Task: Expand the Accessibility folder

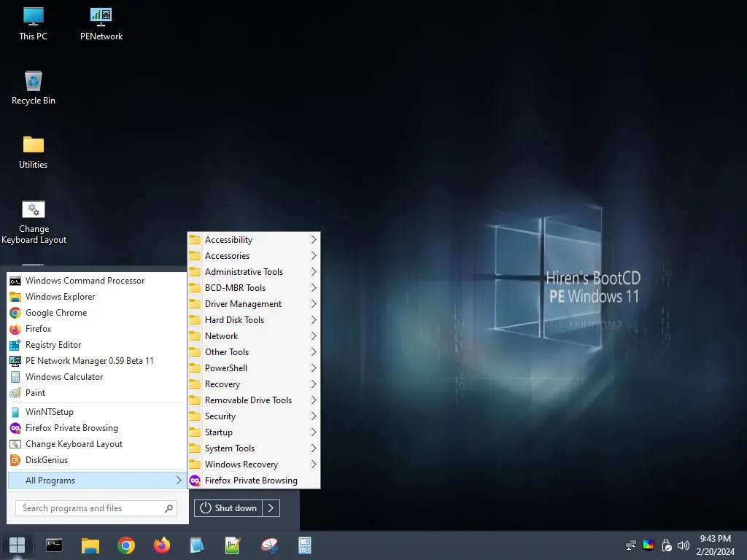Action: point(254,240)
